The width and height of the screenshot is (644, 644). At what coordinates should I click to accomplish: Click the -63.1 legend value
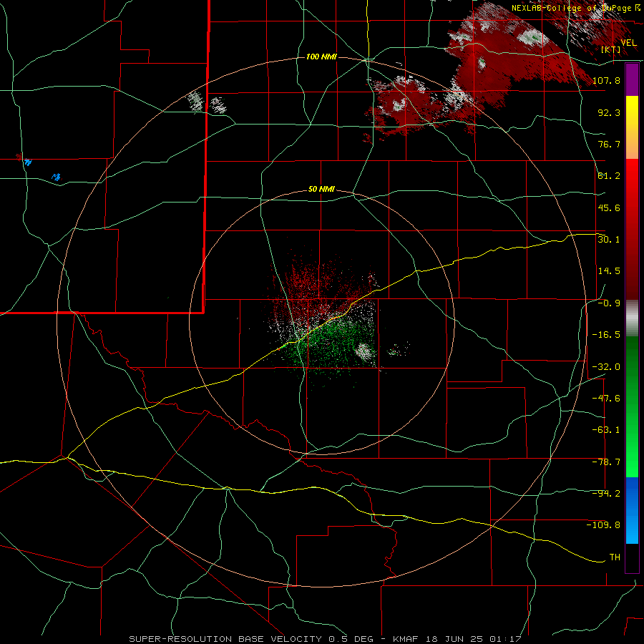[x=606, y=430]
